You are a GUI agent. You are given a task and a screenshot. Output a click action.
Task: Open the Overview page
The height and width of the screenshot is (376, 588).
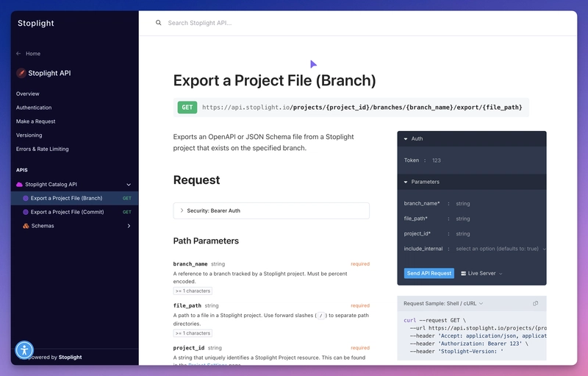coord(27,93)
